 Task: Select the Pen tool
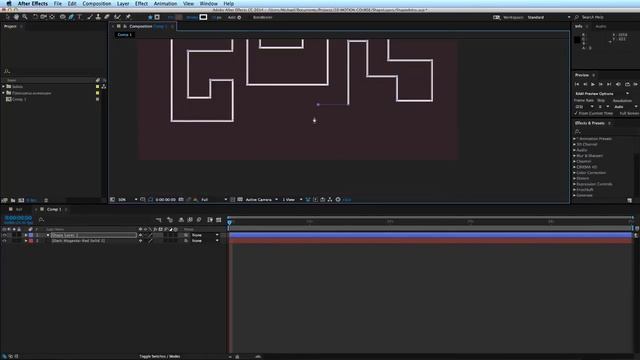(x=71, y=17)
